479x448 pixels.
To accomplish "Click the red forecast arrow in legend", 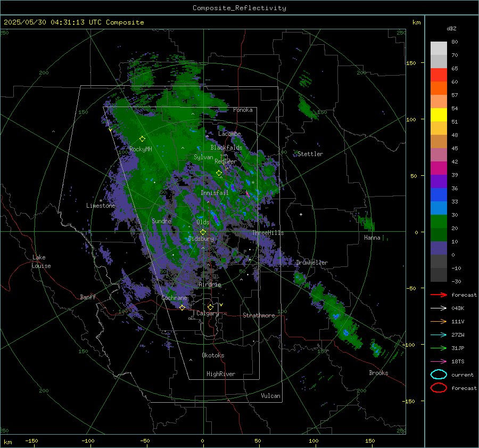I will click(439, 295).
